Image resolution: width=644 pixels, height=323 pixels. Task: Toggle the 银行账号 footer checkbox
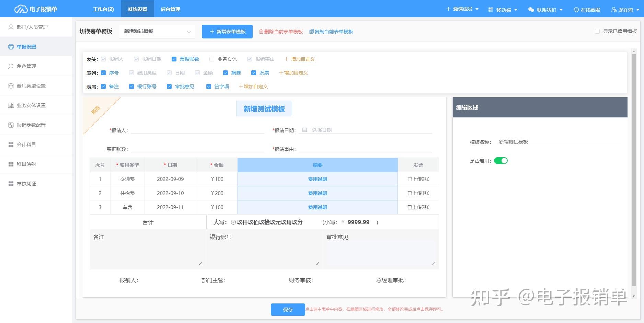(131, 86)
